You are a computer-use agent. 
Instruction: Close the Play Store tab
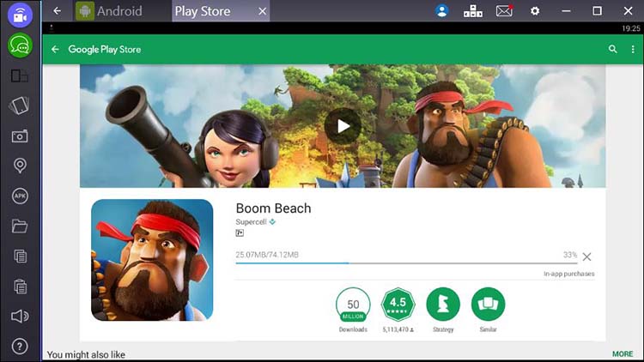263,11
